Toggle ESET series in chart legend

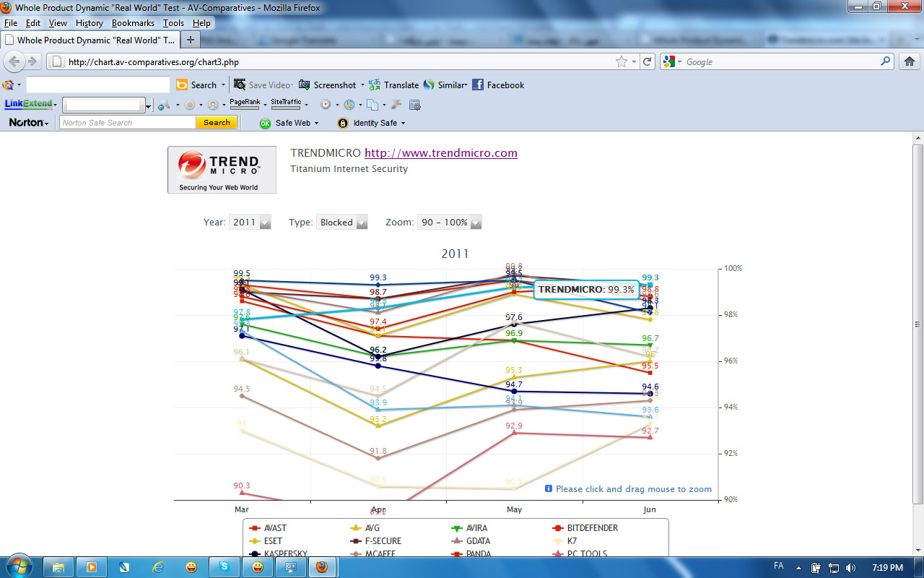click(x=266, y=541)
